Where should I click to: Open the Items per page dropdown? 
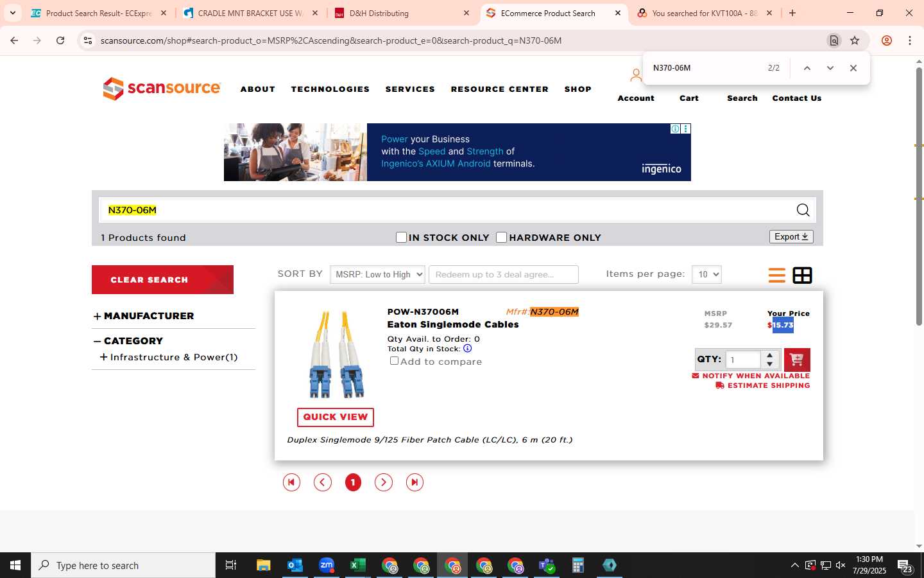(x=706, y=274)
